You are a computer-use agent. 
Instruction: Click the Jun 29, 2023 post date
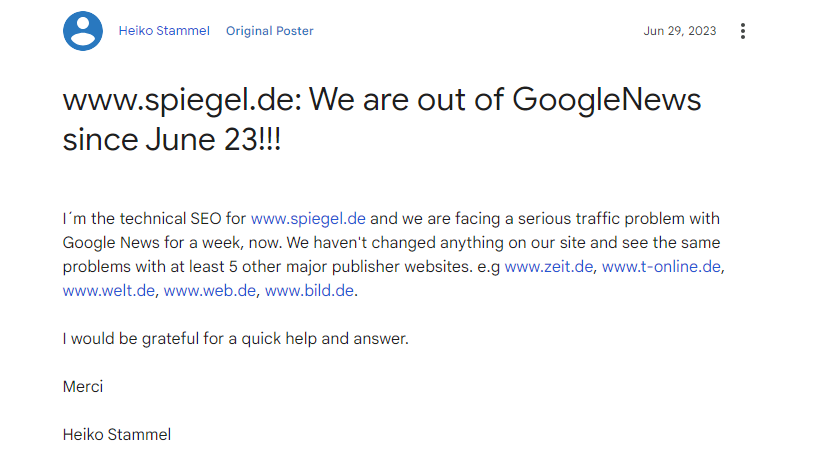tap(680, 31)
